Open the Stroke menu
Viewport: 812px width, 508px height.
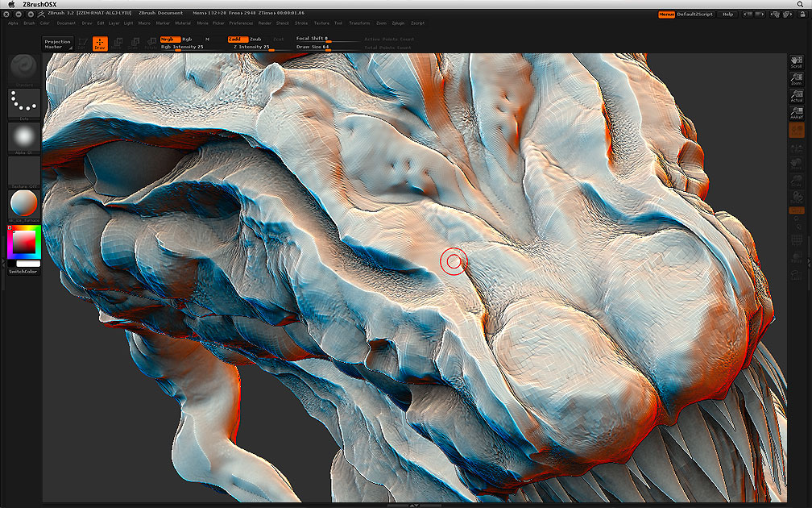pyautogui.click(x=301, y=23)
